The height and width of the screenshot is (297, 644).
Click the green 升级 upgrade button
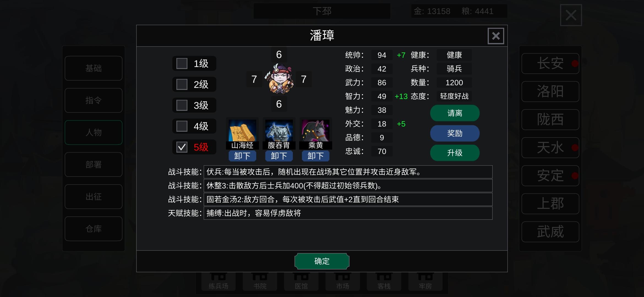point(455,153)
